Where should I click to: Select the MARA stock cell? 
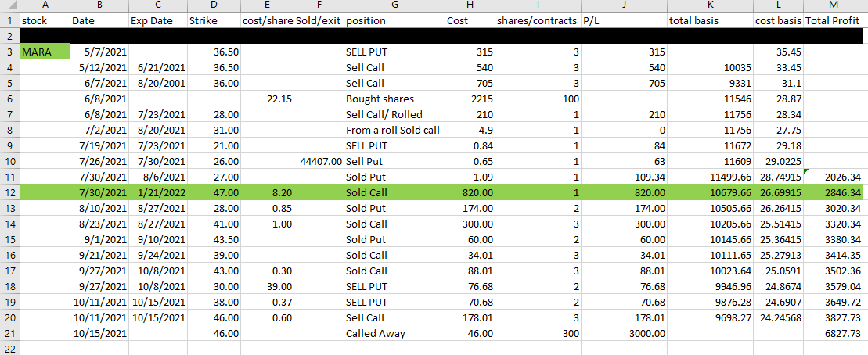pyautogui.click(x=45, y=52)
